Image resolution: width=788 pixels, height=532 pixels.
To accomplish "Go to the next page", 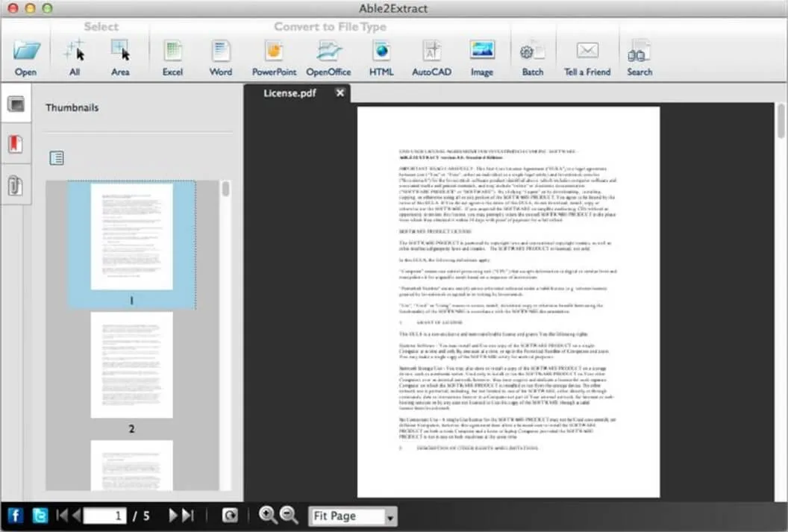I will tap(173, 516).
